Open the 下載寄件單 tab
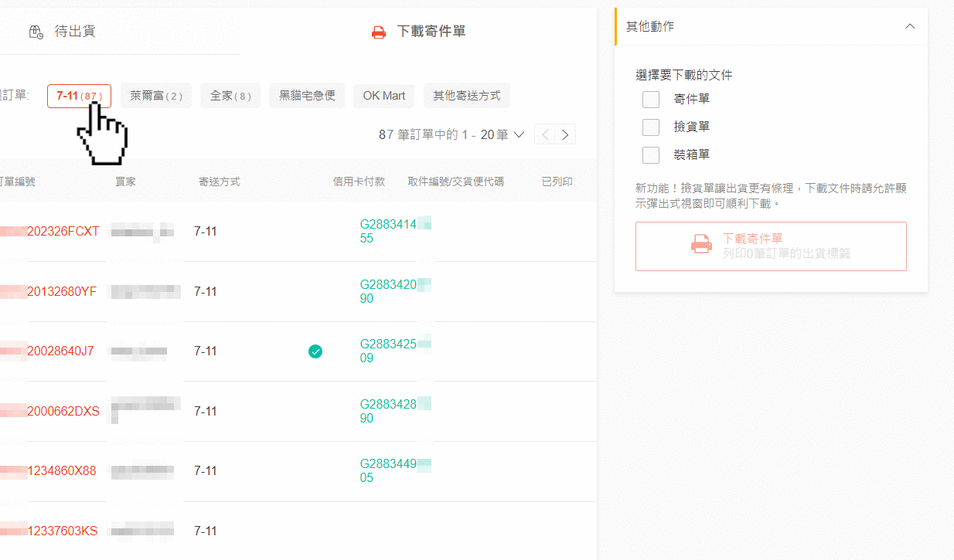Viewport: 954px width, 560px height. click(431, 32)
